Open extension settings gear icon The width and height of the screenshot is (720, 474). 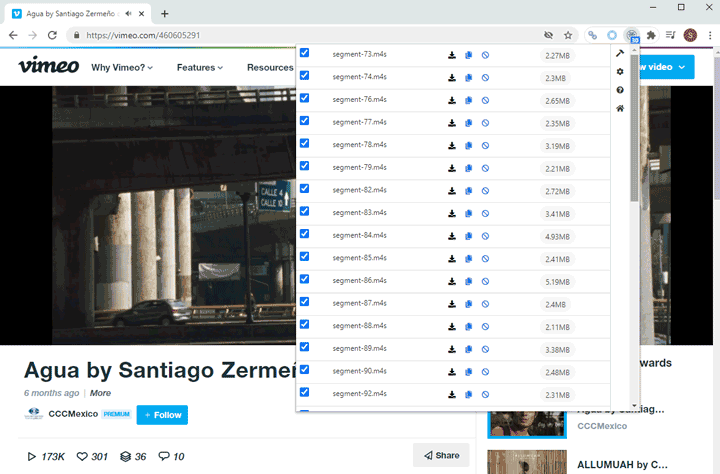tap(620, 72)
